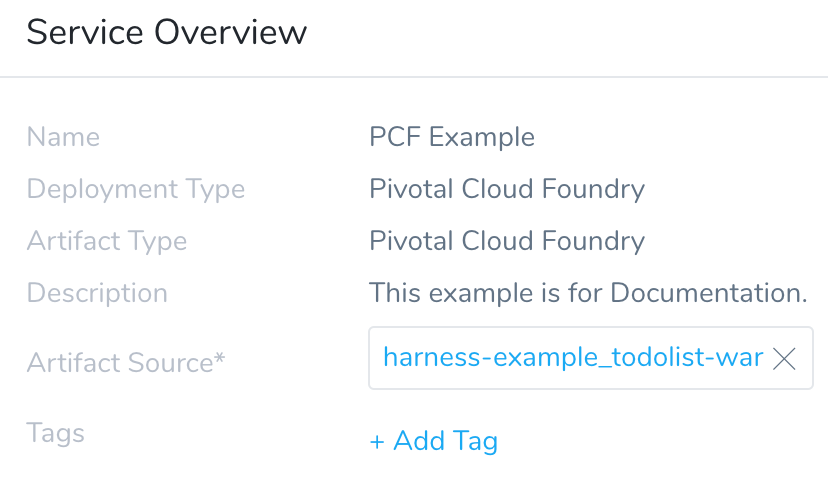828x484 pixels.
Task: Click the Artifact Type label
Action: tap(107, 241)
